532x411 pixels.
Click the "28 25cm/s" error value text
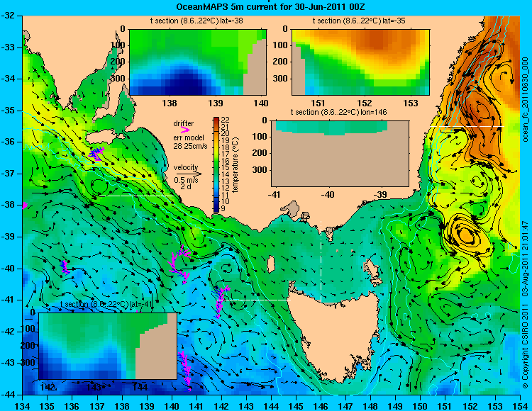click(x=190, y=147)
